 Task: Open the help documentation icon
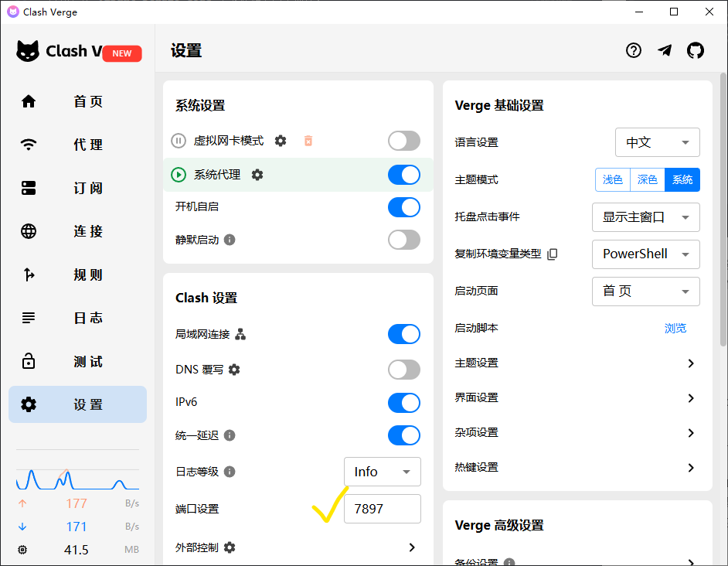(634, 51)
